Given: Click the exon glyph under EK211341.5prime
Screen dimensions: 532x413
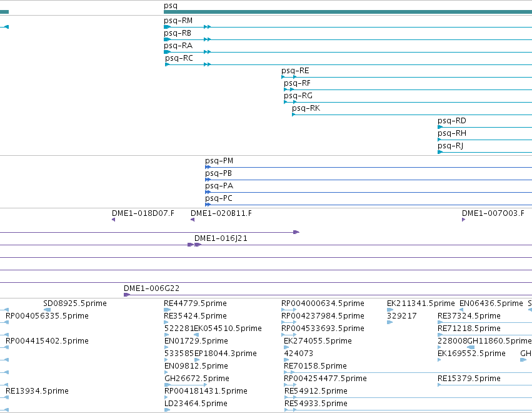Looking at the screenshot, I should pyautogui.click(x=390, y=310).
